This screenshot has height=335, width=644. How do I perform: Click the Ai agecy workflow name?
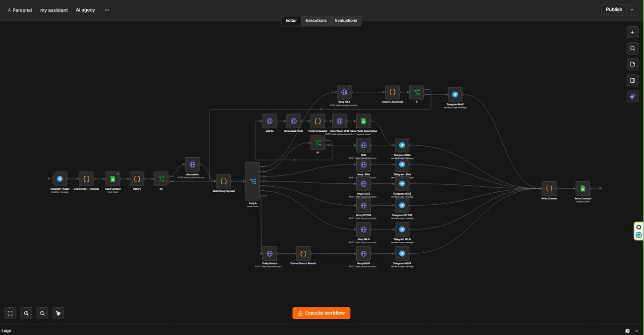pos(85,10)
